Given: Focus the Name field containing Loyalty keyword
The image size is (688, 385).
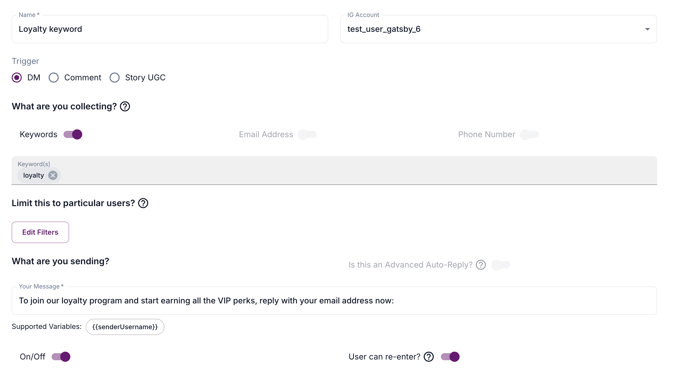Looking at the screenshot, I should [170, 29].
